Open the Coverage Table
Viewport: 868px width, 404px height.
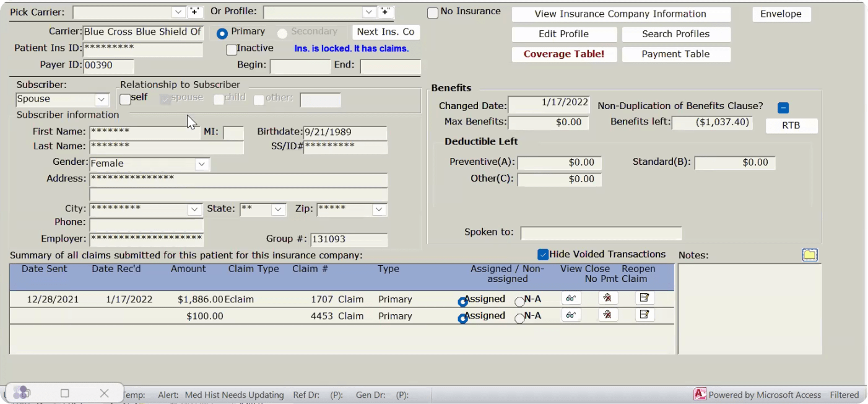point(563,54)
